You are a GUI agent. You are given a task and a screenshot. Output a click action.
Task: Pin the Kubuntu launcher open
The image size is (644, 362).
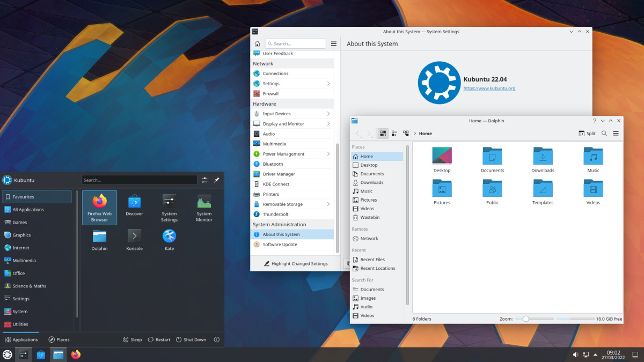(217, 180)
